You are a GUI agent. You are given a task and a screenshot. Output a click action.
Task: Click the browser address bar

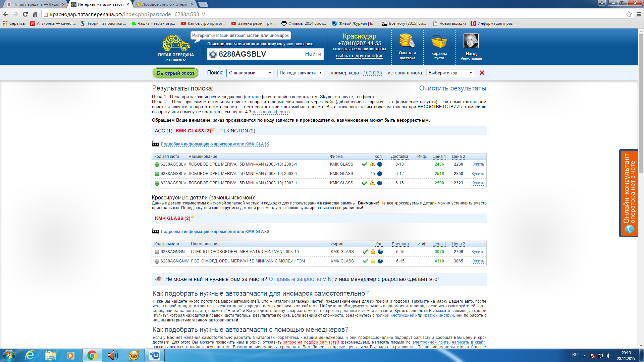(x=335, y=14)
